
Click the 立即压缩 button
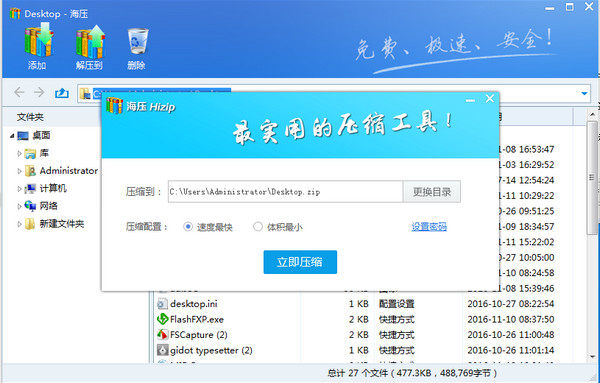pyautogui.click(x=300, y=262)
